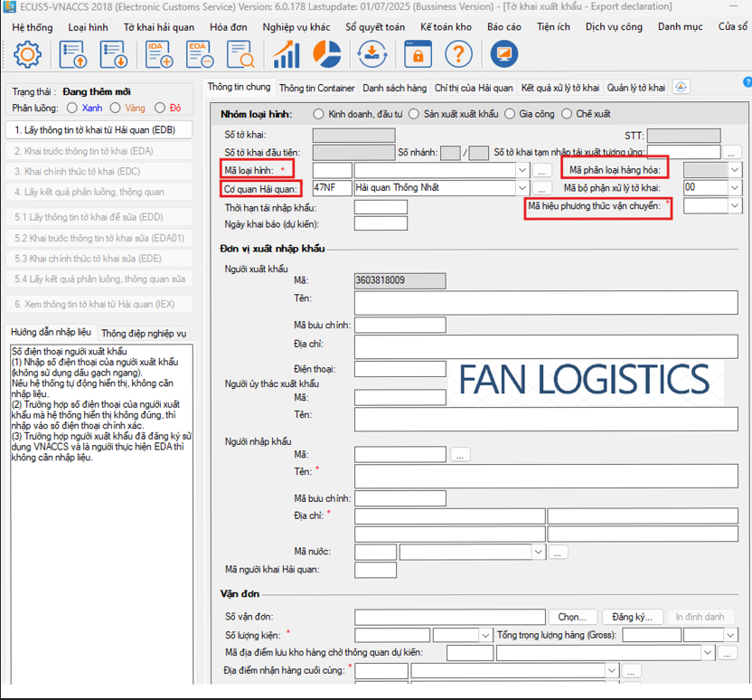Click the Người nhập khẩu Tên text field

(x=546, y=477)
